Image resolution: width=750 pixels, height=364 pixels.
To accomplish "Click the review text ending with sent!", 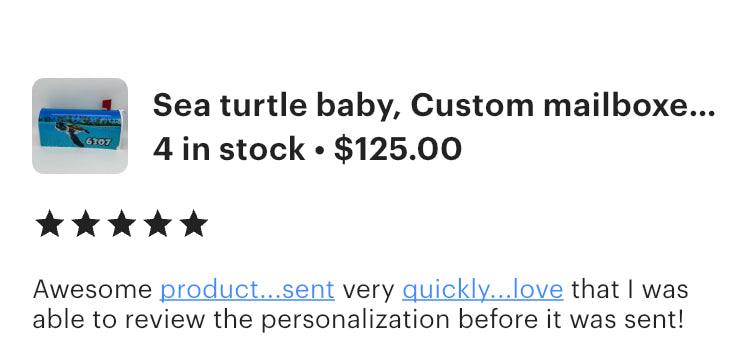I will coord(358,305).
